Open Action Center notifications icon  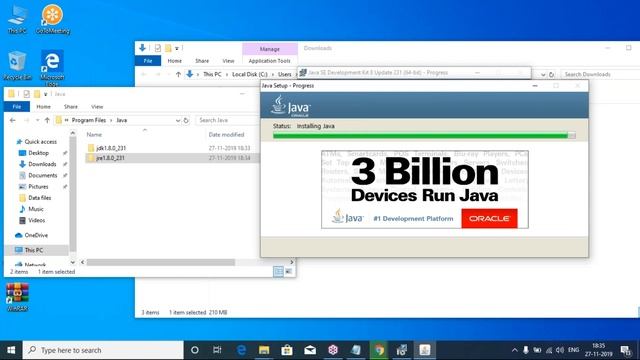pos(626,350)
